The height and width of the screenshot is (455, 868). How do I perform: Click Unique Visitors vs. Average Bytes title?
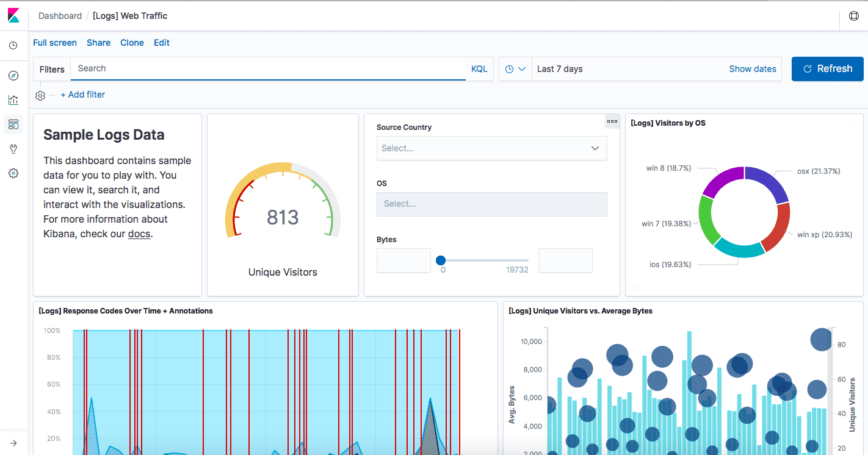[580, 311]
